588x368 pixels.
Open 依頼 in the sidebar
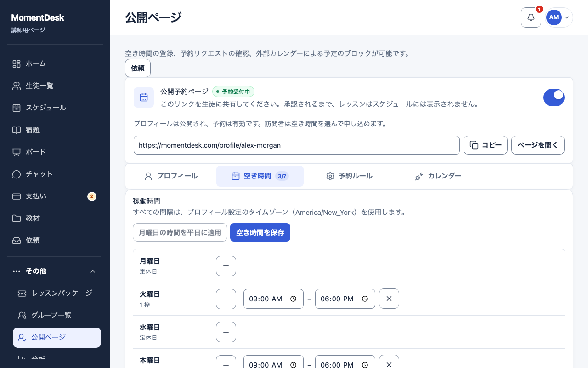pos(55,240)
